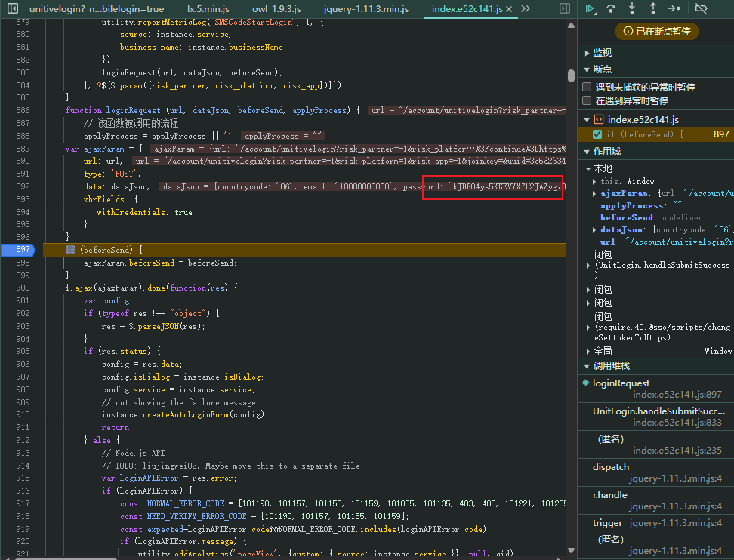Click the dataJson inline value preview on line 892
This screenshot has height=560, width=734.
pos(362,186)
